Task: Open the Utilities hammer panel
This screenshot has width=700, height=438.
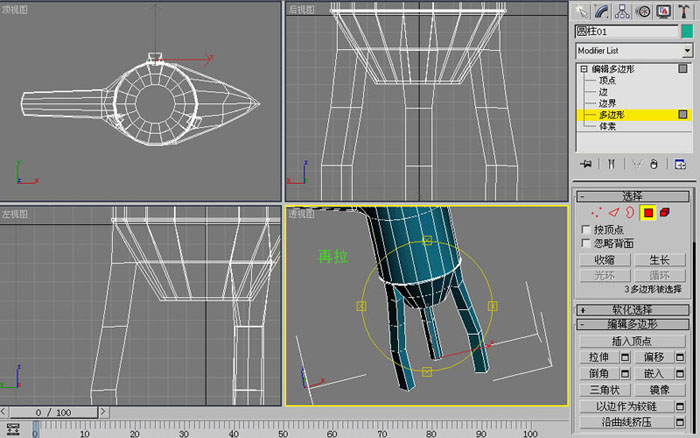Action: pyautogui.click(x=683, y=12)
